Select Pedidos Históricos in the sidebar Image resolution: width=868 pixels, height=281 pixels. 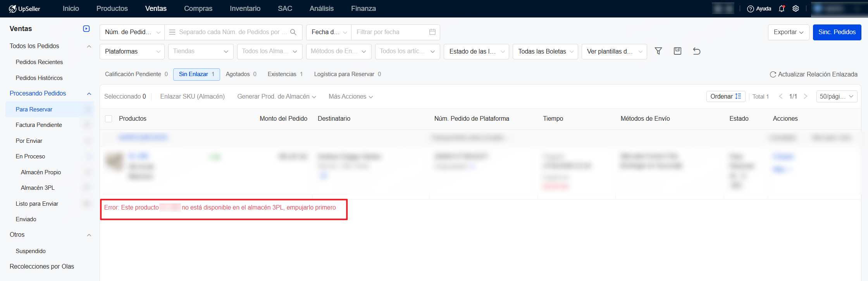[x=39, y=78]
